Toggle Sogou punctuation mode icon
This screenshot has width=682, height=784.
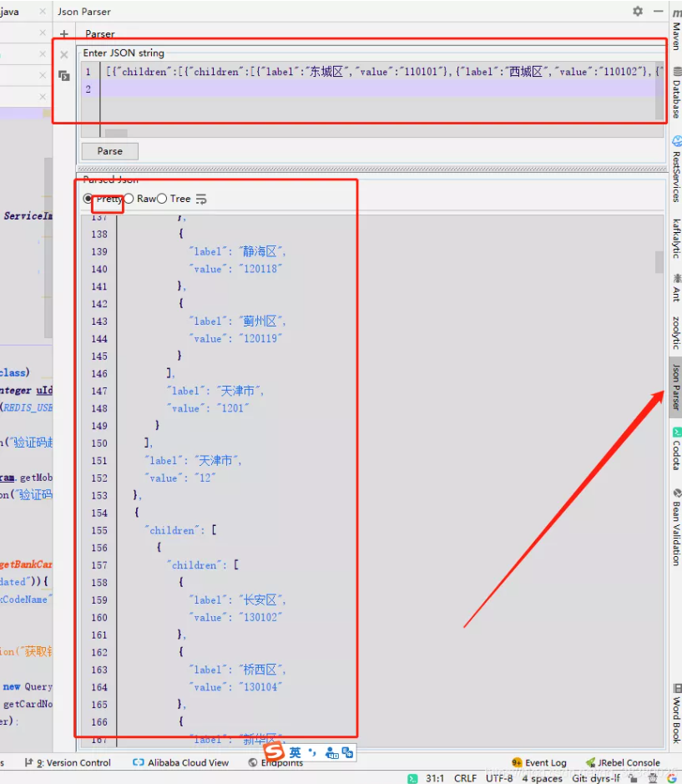pos(312,752)
